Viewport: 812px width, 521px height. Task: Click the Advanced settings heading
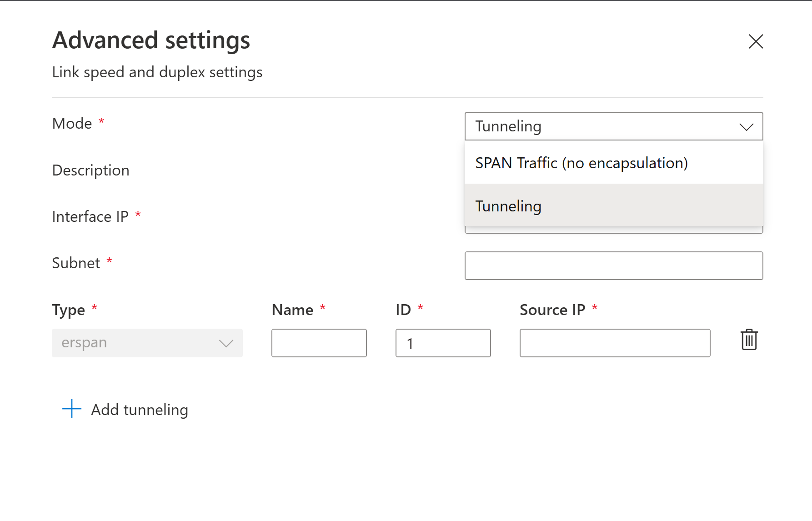point(151,40)
